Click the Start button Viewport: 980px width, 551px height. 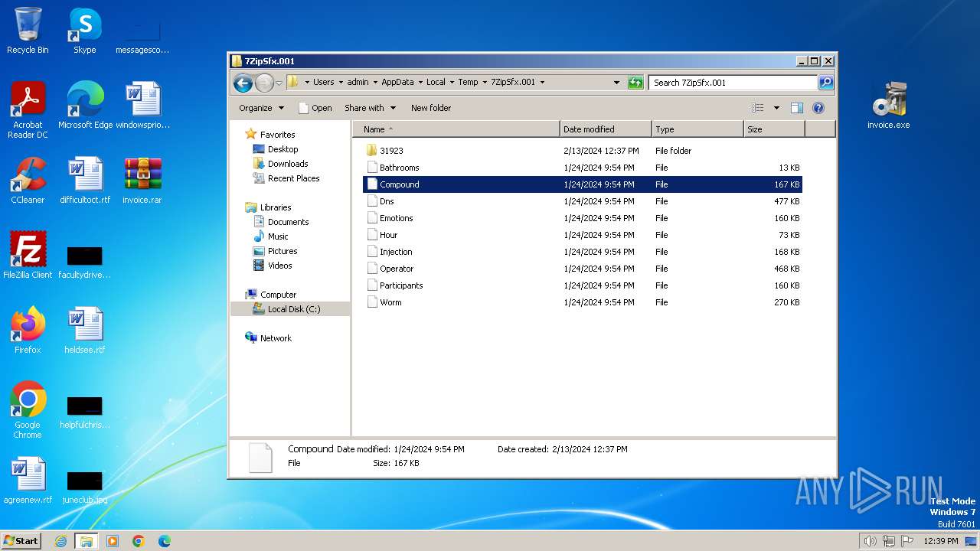[x=21, y=540]
